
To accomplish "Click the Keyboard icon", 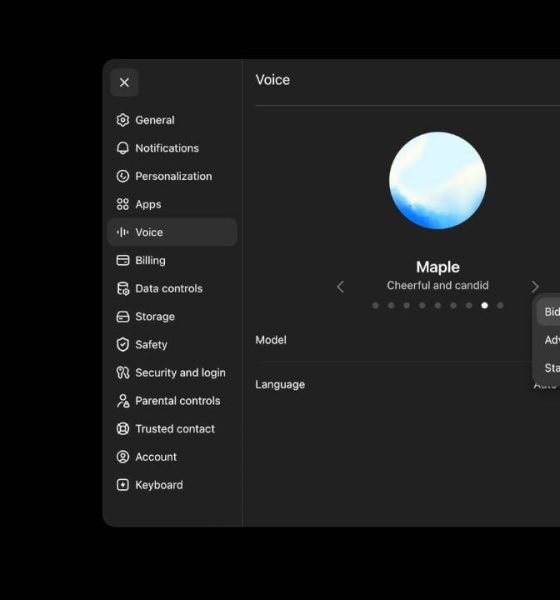I will click(x=122, y=485).
